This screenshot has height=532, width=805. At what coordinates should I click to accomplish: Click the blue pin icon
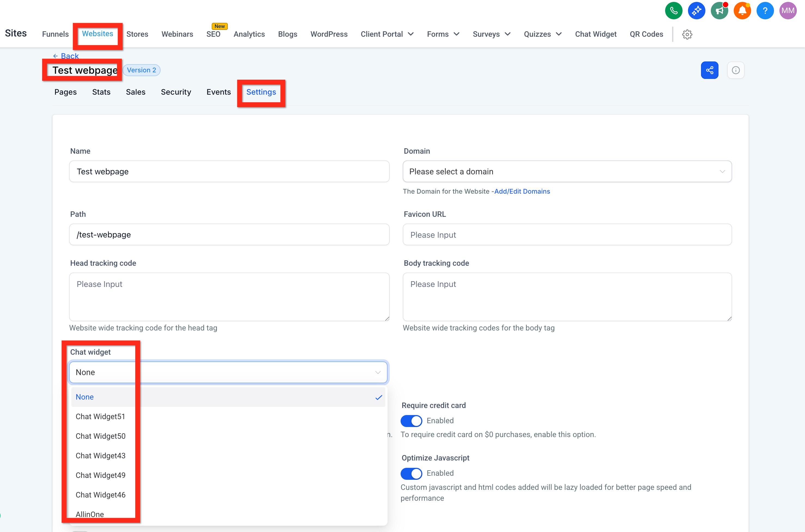pos(696,10)
